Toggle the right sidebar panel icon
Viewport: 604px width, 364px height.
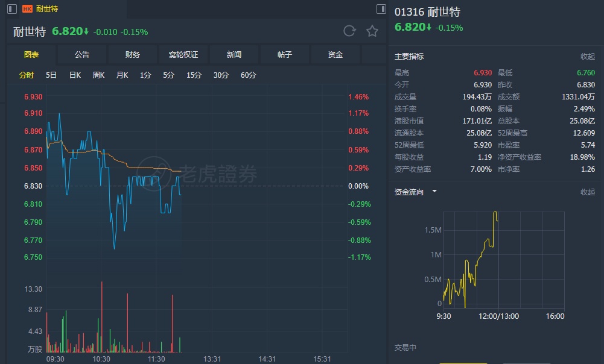coord(381,9)
